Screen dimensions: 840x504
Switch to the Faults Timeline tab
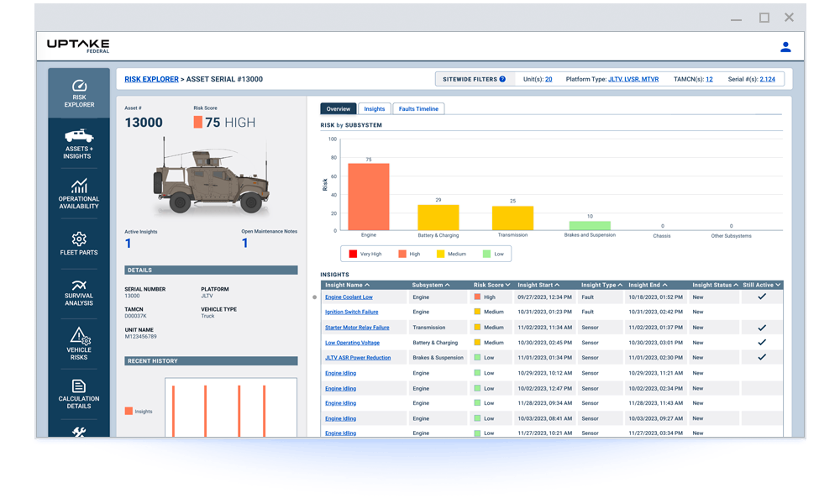(418, 108)
